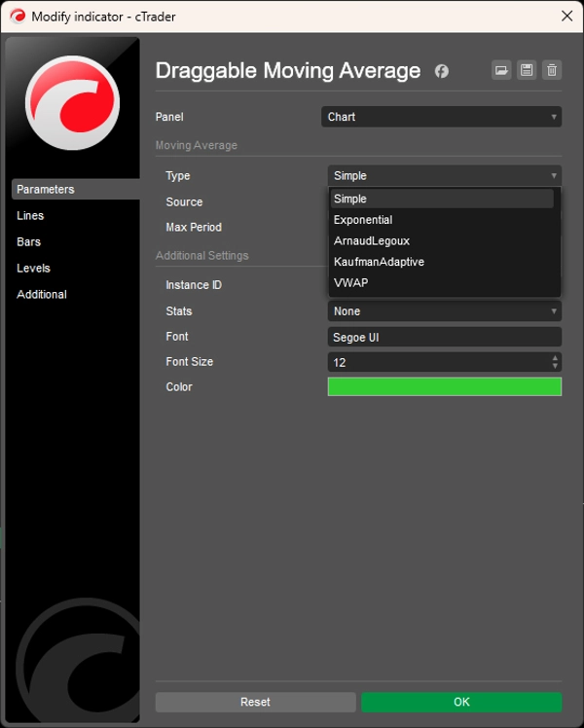Click the Font field containing Segoe UI
Viewport: 584px width, 728px height.
[x=444, y=337]
